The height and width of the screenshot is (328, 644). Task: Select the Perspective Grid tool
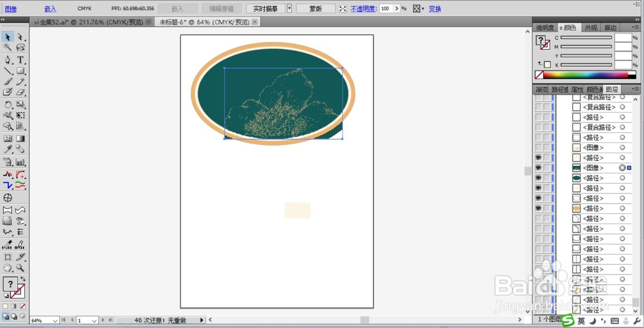tap(20, 126)
